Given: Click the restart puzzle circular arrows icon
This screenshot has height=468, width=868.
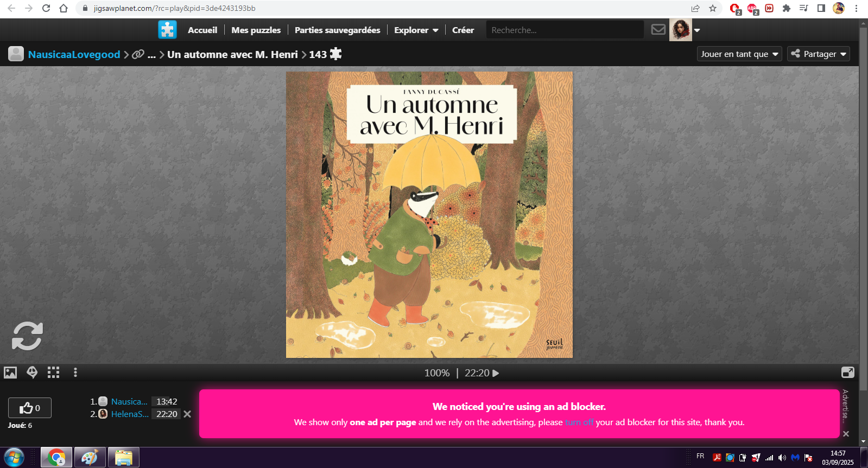Looking at the screenshot, I should tap(27, 336).
